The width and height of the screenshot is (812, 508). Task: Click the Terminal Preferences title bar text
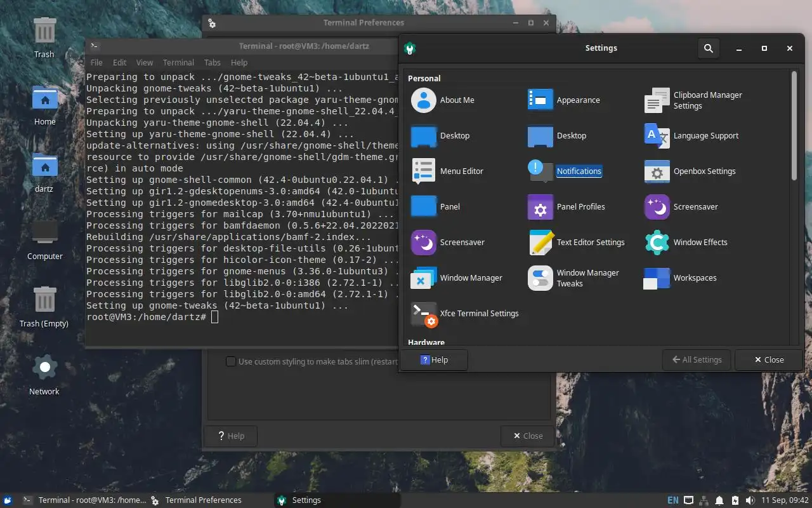pyautogui.click(x=363, y=23)
